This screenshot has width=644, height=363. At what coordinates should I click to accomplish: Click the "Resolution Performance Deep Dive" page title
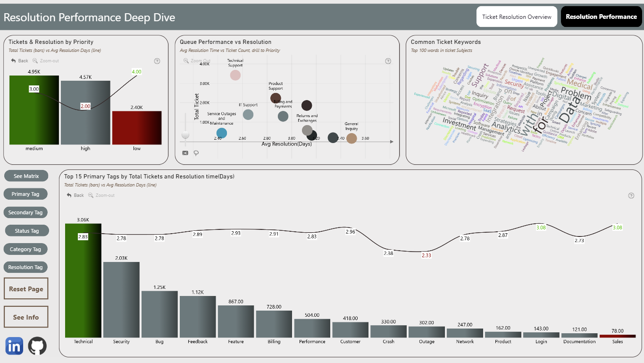coord(90,17)
